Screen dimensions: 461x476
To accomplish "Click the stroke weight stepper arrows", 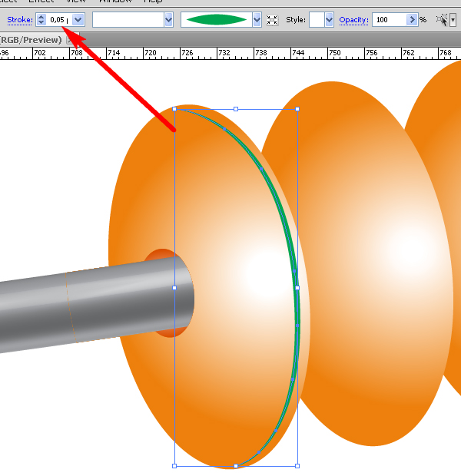I will coord(41,20).
